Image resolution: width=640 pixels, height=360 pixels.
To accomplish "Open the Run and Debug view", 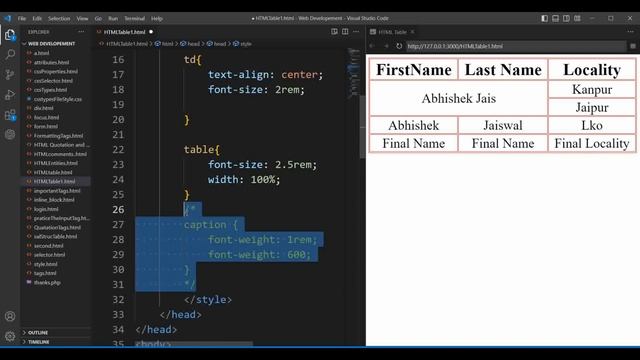I will pyautogui.click(x=10, y=95).
